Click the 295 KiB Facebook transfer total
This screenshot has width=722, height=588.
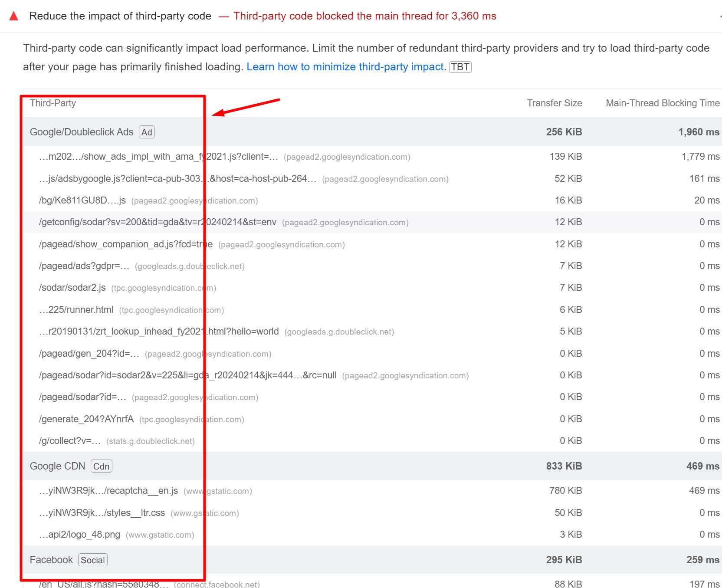pyautogui.click(x=564, y=560)
